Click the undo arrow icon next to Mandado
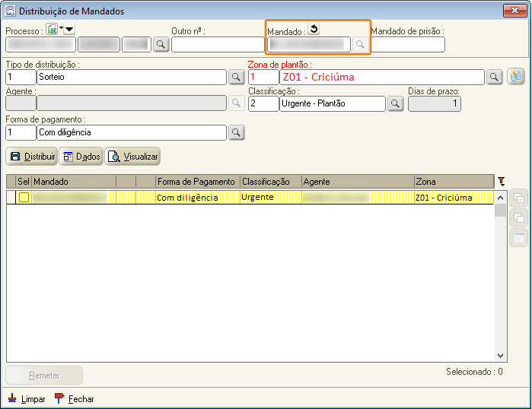This screenshot has height=409, width=532. pos(314,29)
